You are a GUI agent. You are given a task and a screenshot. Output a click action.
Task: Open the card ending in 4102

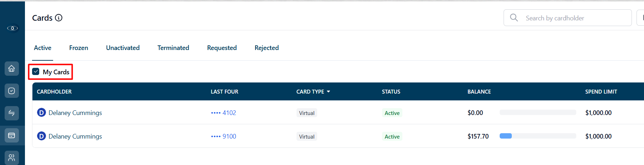tap(223, 113)
